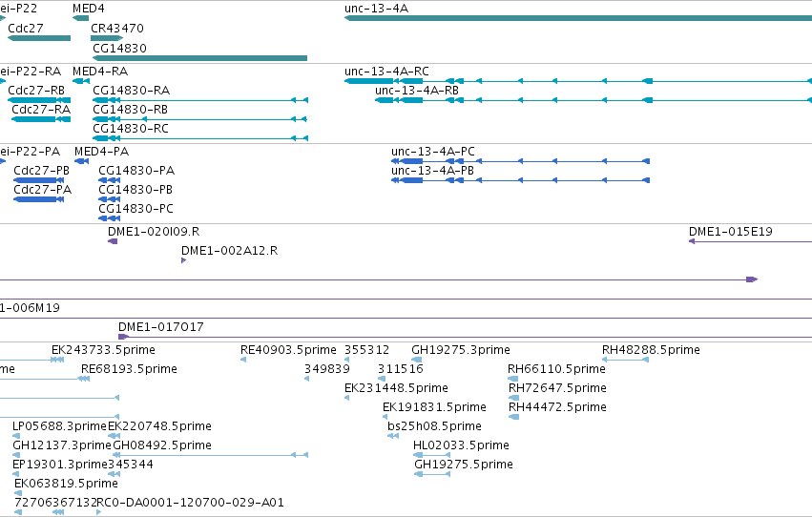The height and width of the screenshot is (517, 812).
Task: Click EST RE68193.5prime label
Action: click(x=129, y=368)
